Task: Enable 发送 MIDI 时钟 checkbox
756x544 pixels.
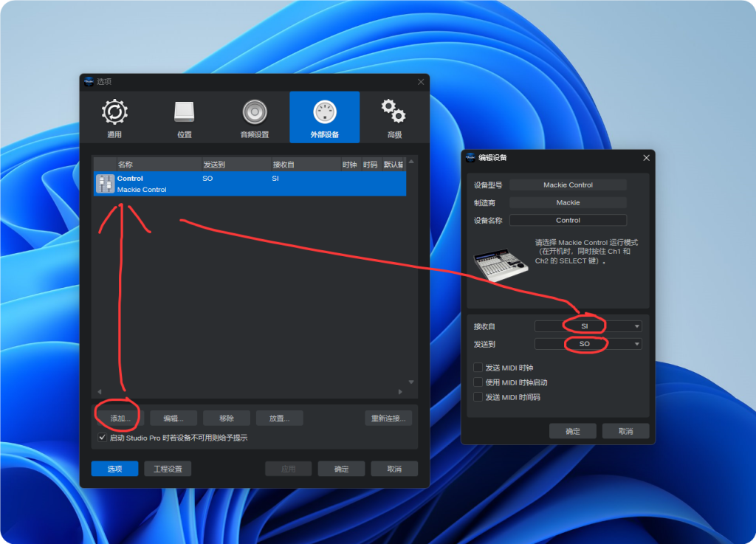Action: pos(478,368)
